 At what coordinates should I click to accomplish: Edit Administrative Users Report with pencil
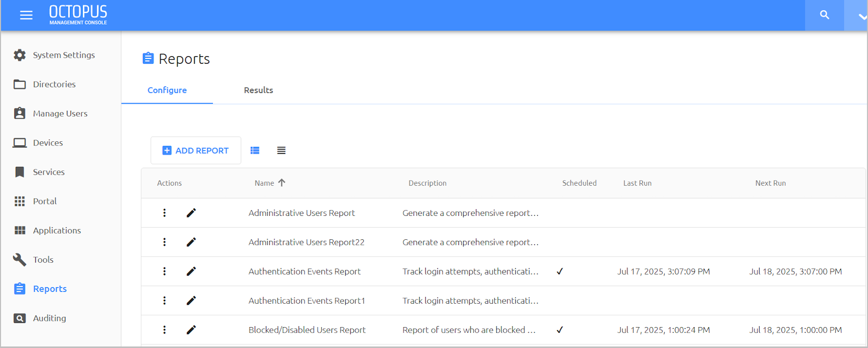pos(191,213)
